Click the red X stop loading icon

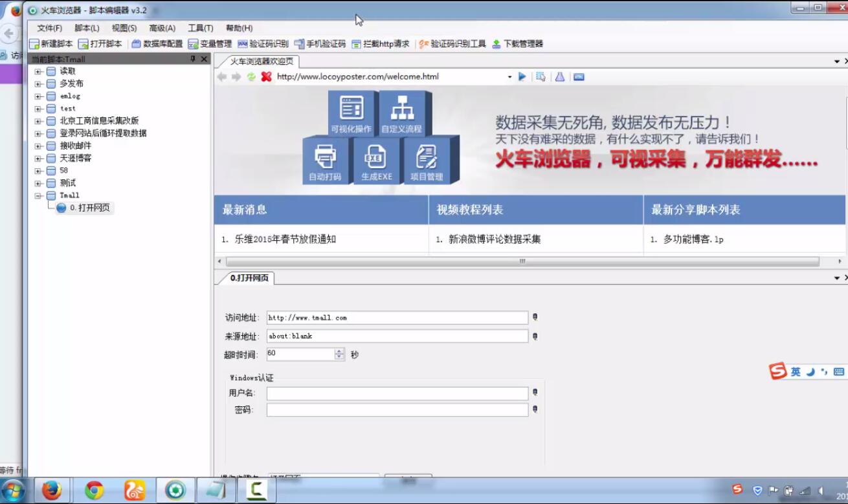click(266, 76)
